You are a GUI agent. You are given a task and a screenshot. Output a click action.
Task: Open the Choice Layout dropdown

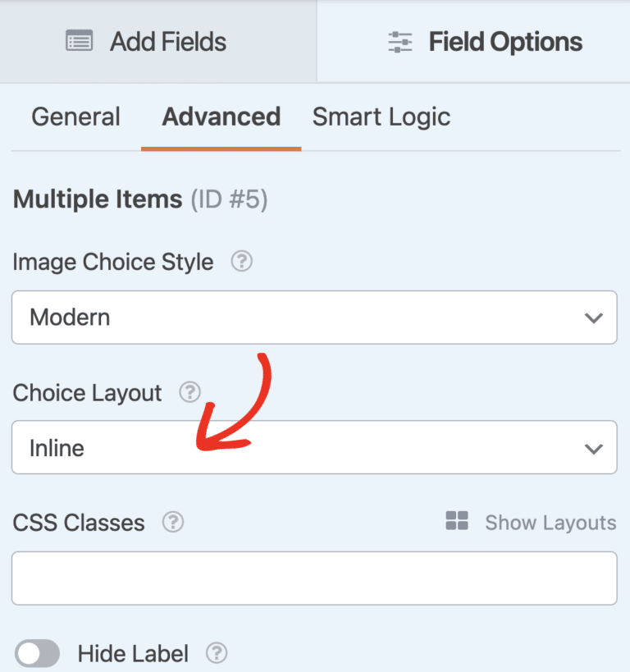pos(314,447)
